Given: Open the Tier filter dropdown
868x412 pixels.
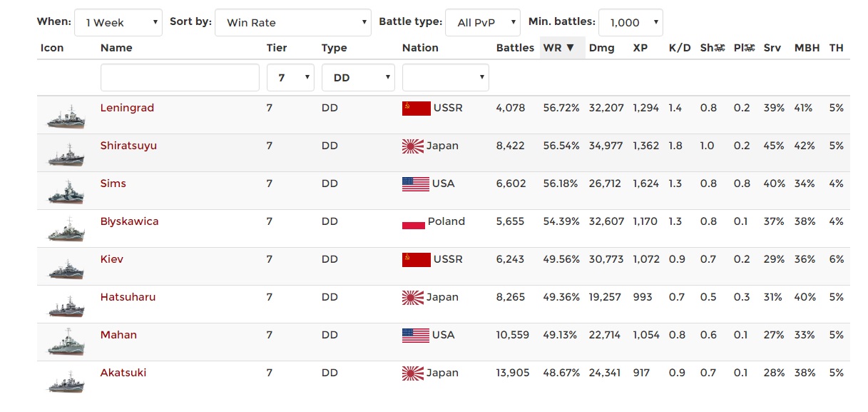Looking at the screenshot, I should [290, 77].
